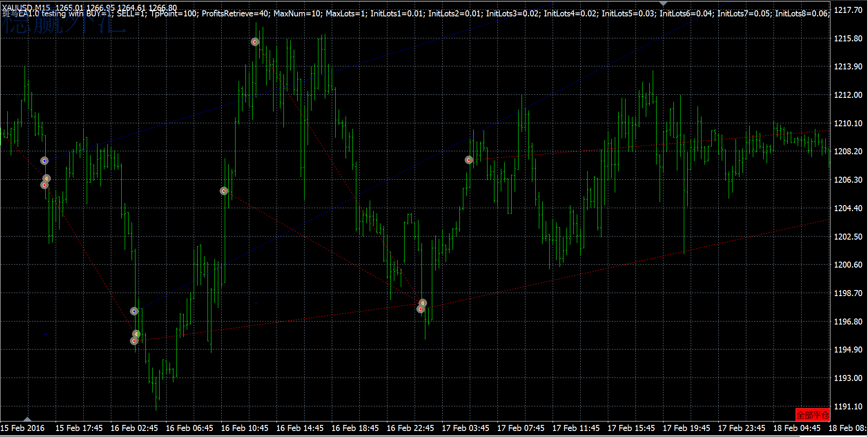Click the 1210.10 price label

tap(848, 123)
